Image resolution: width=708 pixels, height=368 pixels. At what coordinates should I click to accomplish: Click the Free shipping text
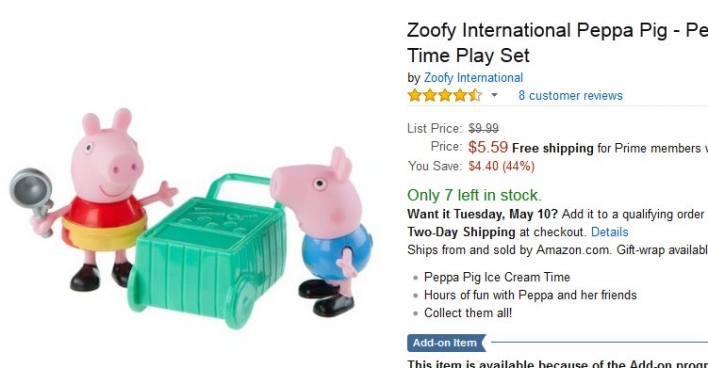point(553,148)
